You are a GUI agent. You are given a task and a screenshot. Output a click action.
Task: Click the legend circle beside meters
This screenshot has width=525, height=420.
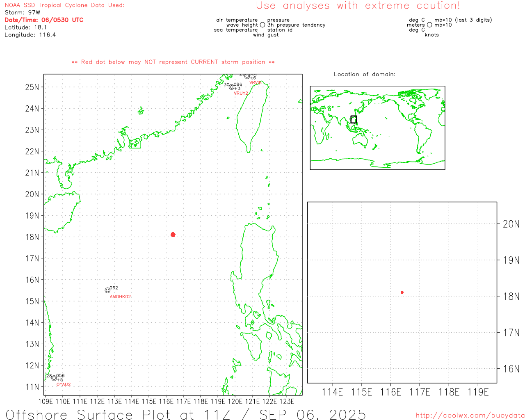429,25
